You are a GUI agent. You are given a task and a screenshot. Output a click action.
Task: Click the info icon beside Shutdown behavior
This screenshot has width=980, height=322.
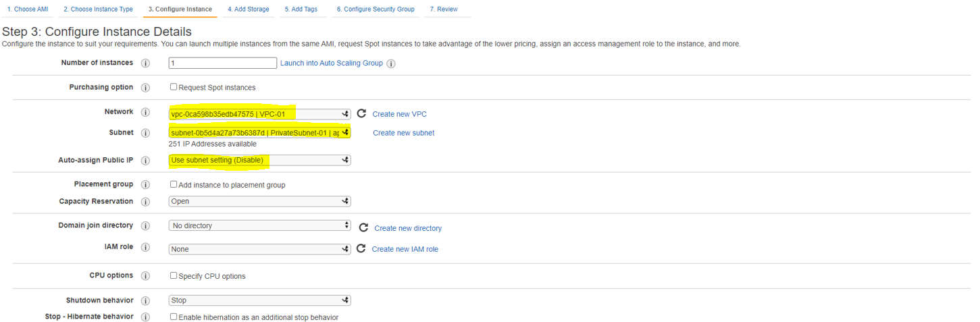tap(145, 300)
